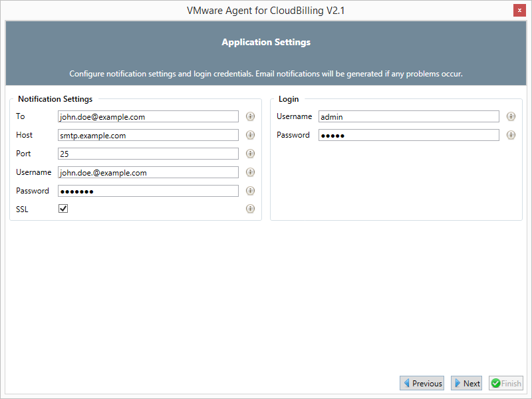Viewport: 532px width, 399px height.
Task: Click the info icon beside notification Password
Action: point(250,191)
